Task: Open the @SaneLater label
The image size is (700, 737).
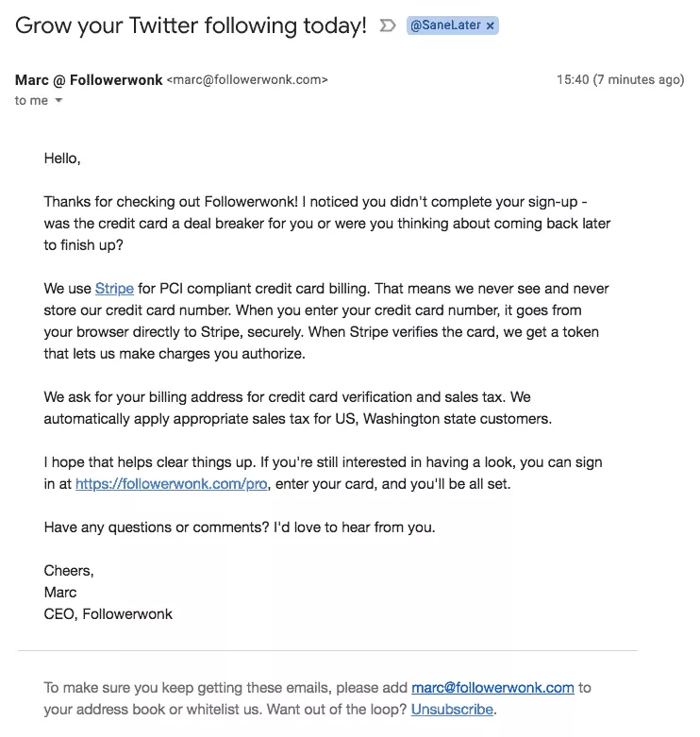Action: pos(445,26)
